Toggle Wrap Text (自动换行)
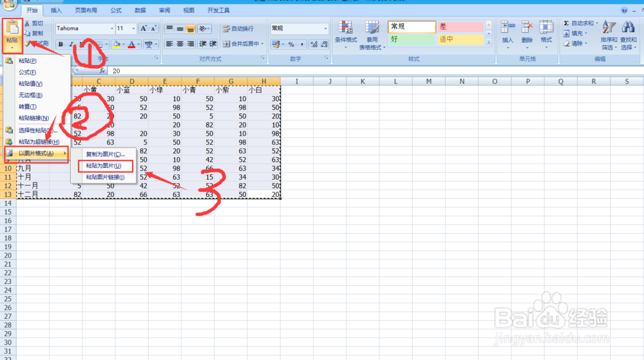Viewport: 644px width, 360px height. pyautogui.click(x=238, y=29)
